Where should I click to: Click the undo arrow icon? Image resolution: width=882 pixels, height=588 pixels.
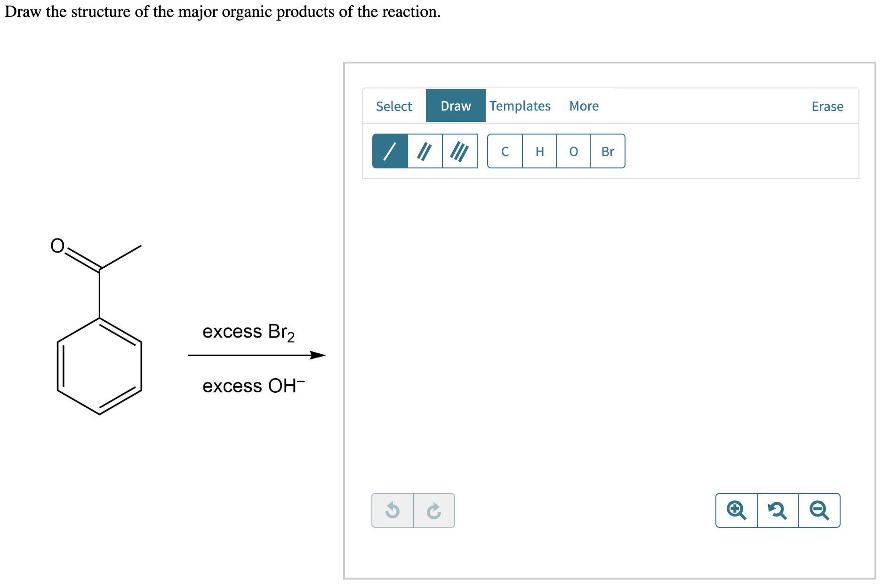click(392, 510)
